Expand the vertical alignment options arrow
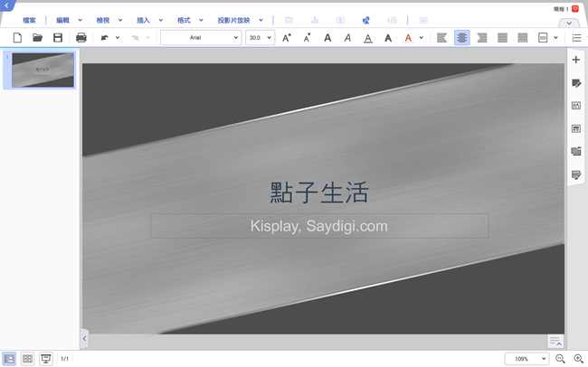 pyautogui.click(x=555, y=37)
